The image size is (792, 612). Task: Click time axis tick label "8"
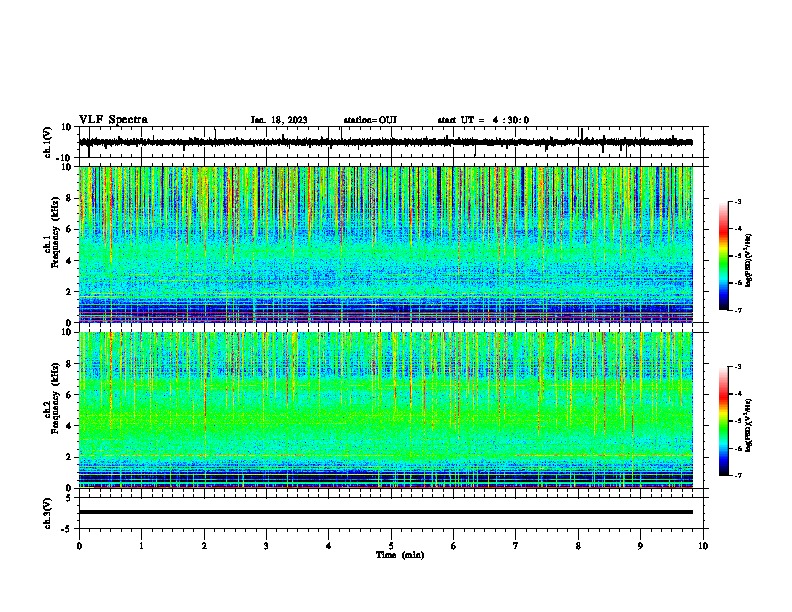578,546
